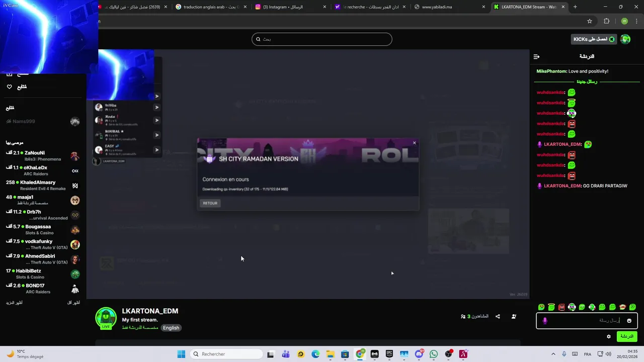Click the English language tag
644x362 pixels.
tap(171, 328)
